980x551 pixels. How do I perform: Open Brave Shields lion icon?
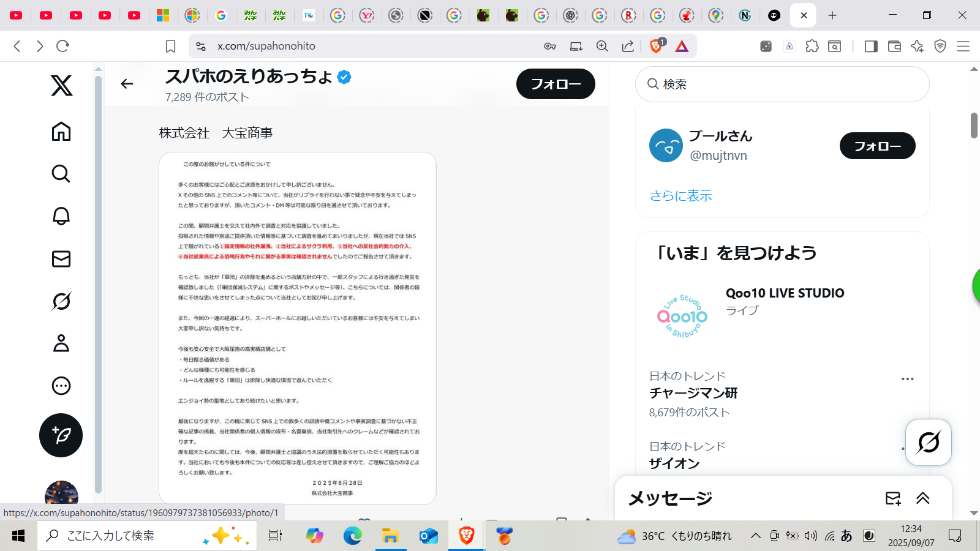tap(657, 46)
